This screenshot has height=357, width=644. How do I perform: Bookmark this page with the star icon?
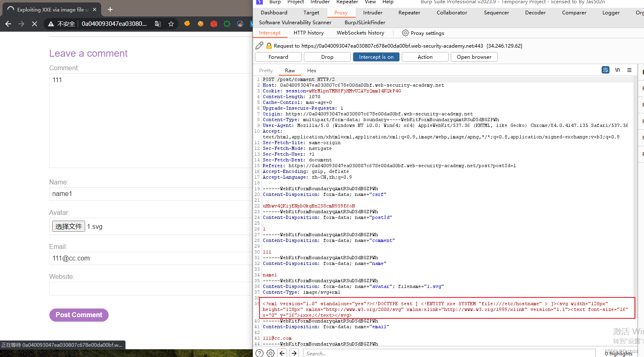tap(171, 24)
